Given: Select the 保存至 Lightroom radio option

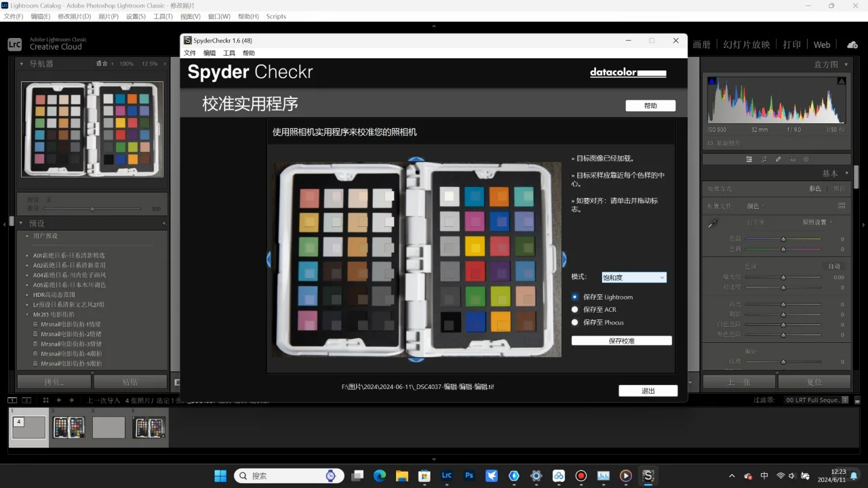Looking at the screenshot, I should [575, 297].
